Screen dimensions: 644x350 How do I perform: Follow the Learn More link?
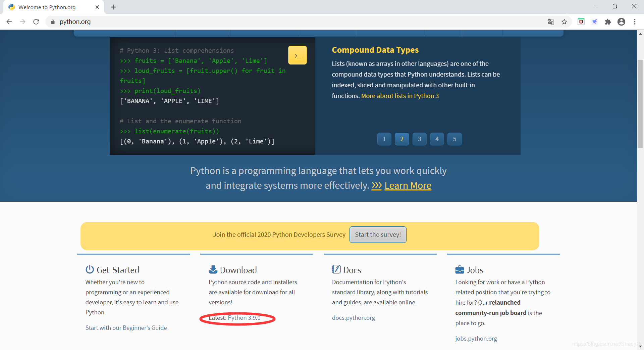click(408, 185)
